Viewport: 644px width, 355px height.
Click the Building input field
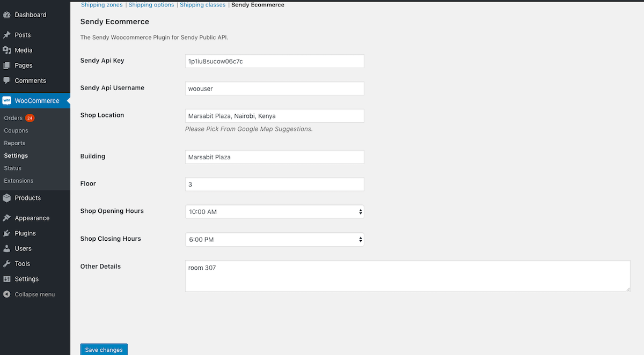(x=274, y=157)
